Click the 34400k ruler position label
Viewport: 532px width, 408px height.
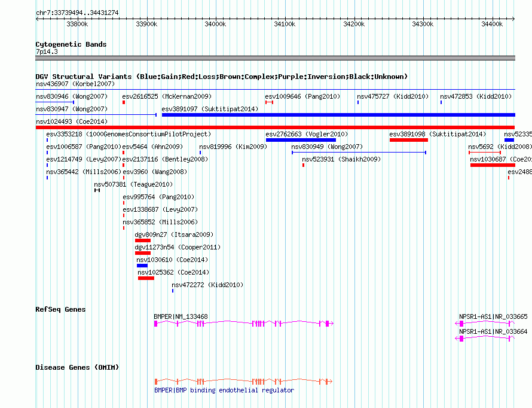[x=492, y=24]
